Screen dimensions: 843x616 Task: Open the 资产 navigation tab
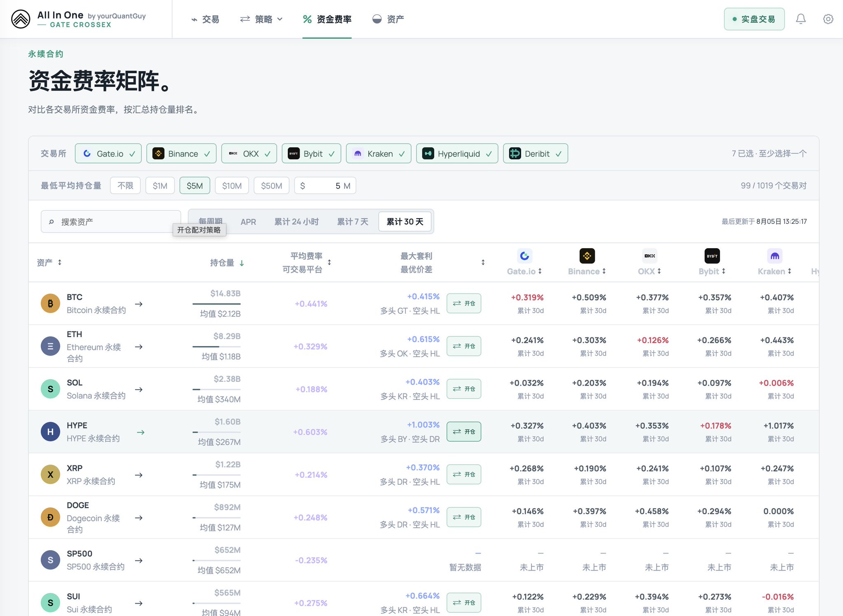[388, 19]
